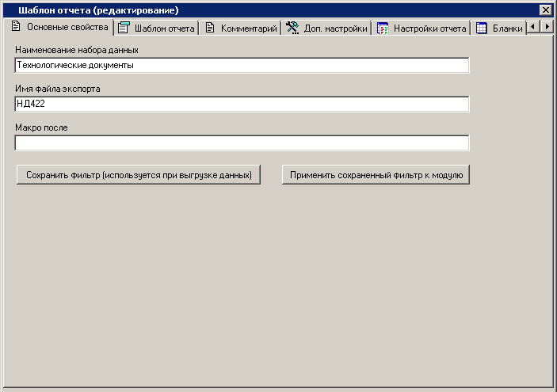This screenshot has height=392, width=557.
Task: Click the template icon beside Шаблон отчета
Action: point(124,29)
